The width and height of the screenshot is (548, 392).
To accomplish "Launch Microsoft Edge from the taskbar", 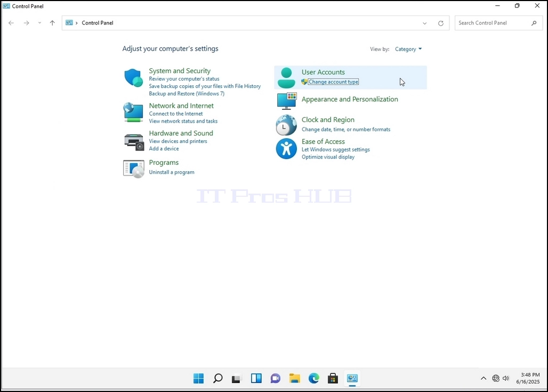I will coord(314,378).
